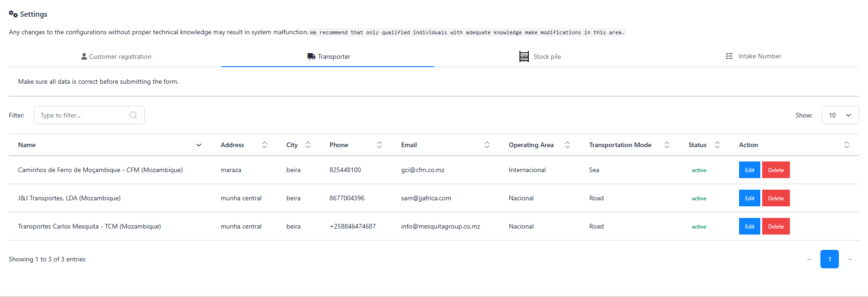This screenshot has width=868, height=297.
Task: Expand the Name column chevron
Action: tap(199, 145)
